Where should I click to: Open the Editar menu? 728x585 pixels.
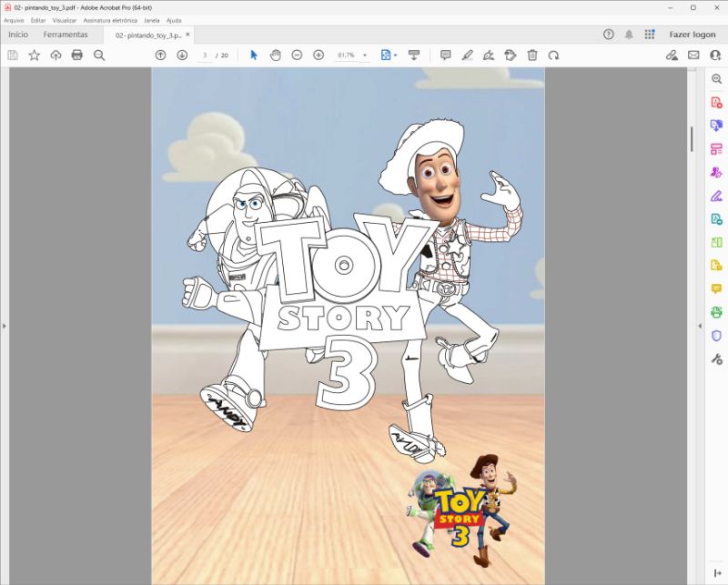pos(38,20)
